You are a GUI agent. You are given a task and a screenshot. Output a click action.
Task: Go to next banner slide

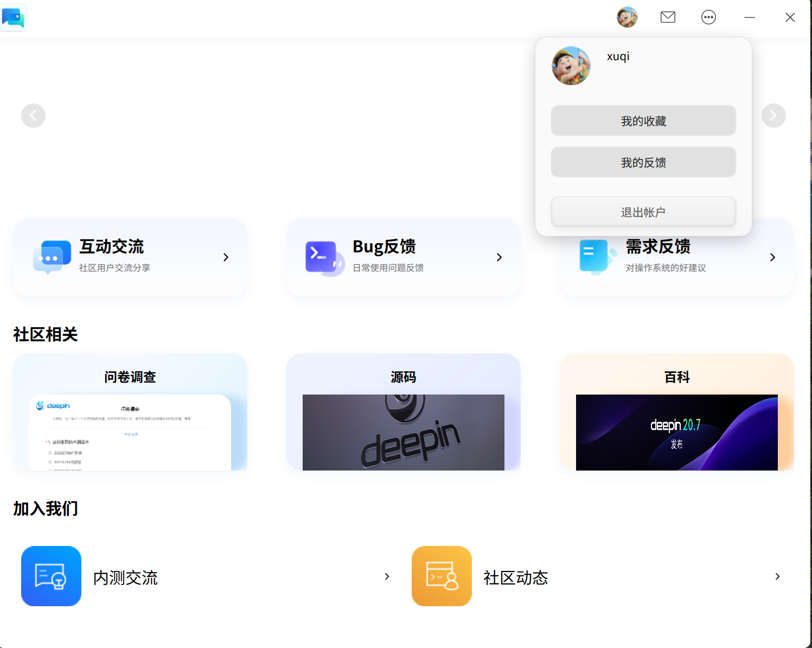773,116
